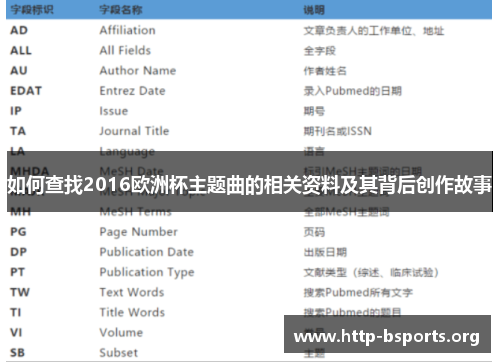500x362 pixels.
Task: Click the 出版日期 description cell
Action: pos(325,252)
